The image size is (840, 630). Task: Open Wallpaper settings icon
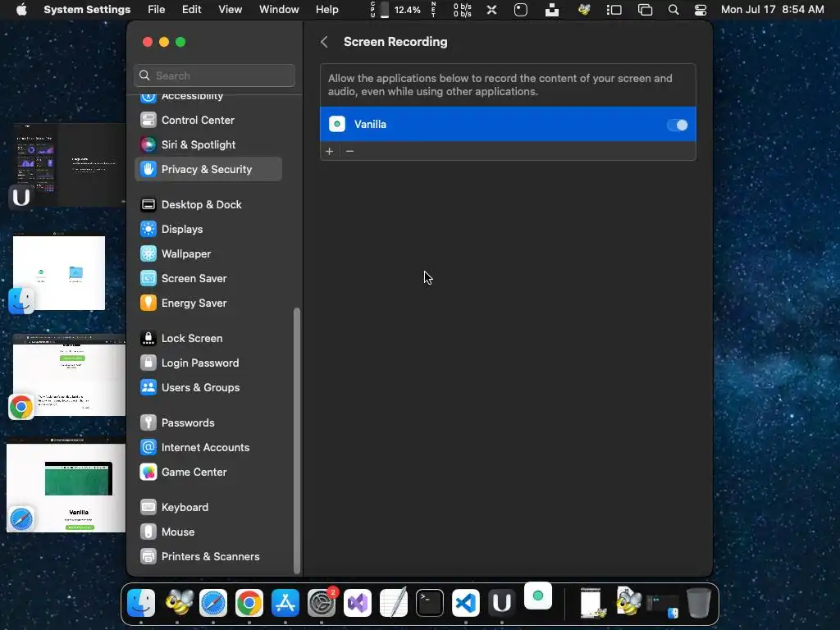click(148, 254)
